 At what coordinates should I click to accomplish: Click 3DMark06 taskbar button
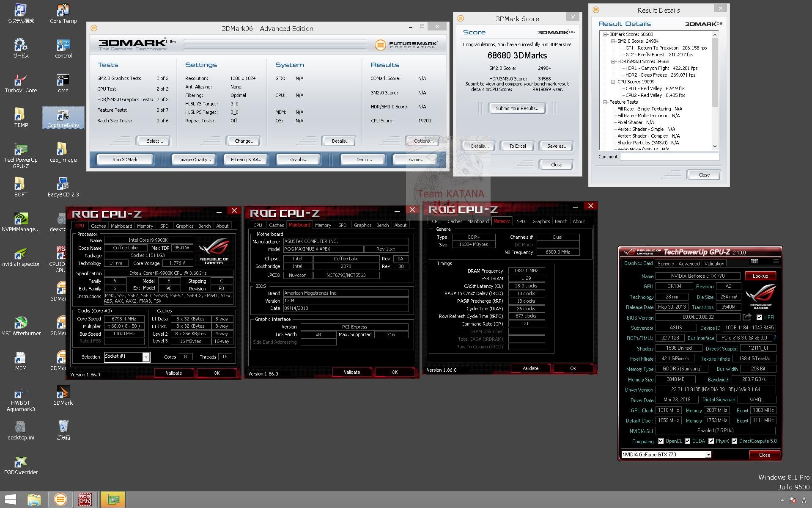60,500
